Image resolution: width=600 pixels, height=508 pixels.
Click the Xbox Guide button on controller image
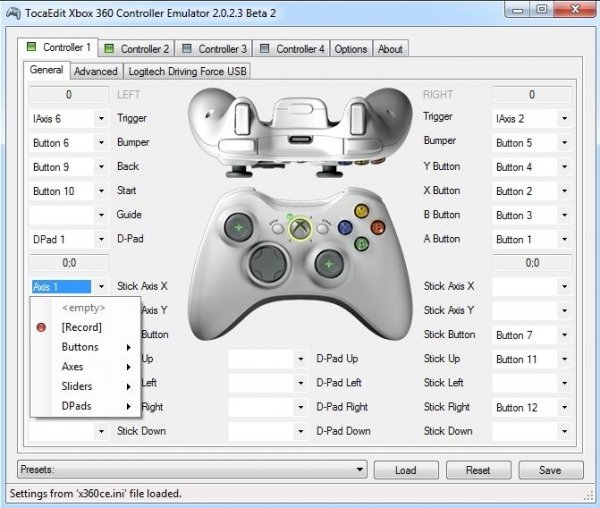[300, 229]
